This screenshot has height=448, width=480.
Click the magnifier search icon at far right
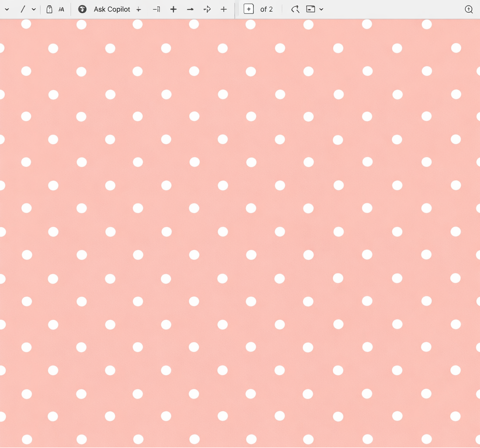pyautogui.click(x=469, y=9)
